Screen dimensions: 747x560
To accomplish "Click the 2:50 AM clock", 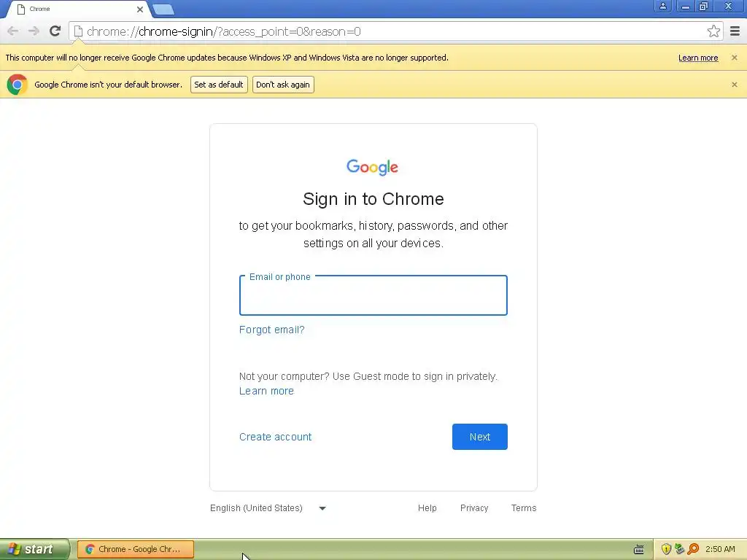I will coord(720,549).
